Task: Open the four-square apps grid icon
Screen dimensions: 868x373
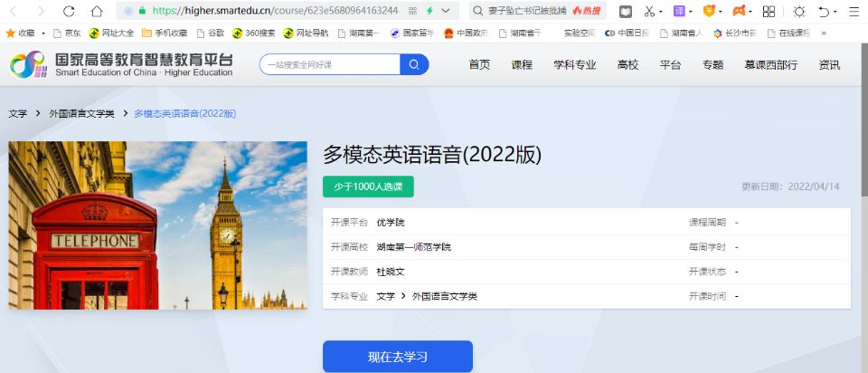Action: [769, 11]
